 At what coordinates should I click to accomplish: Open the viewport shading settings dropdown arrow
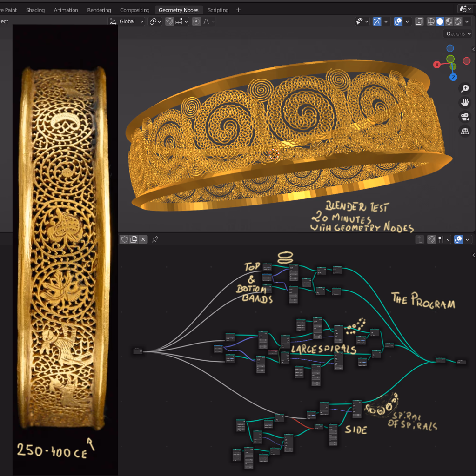[467, 21]
